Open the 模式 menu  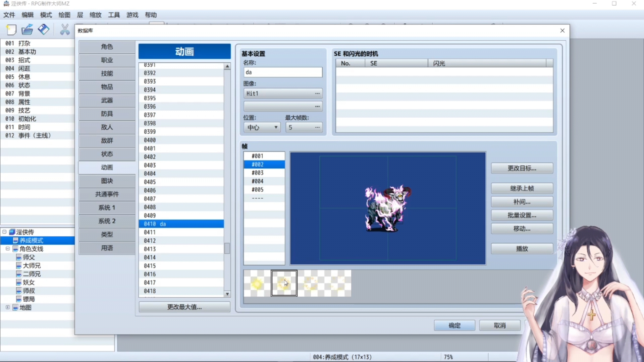pos(46,15)
